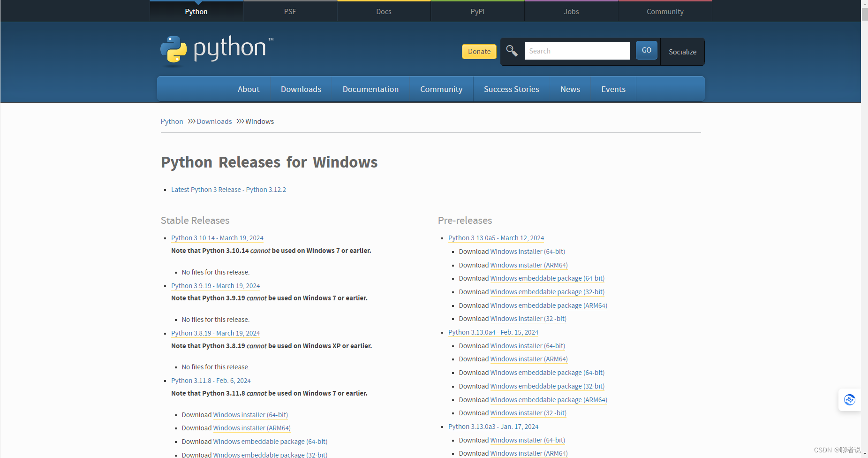Open the Jobs tab
868x458 pixels.
click(571, 11)
